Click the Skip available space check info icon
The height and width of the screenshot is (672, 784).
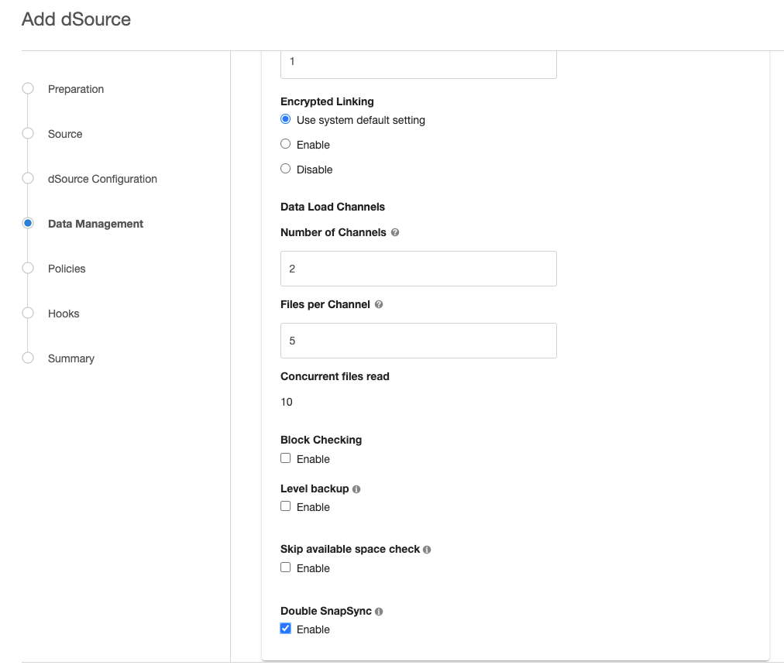tap(427, 549)
